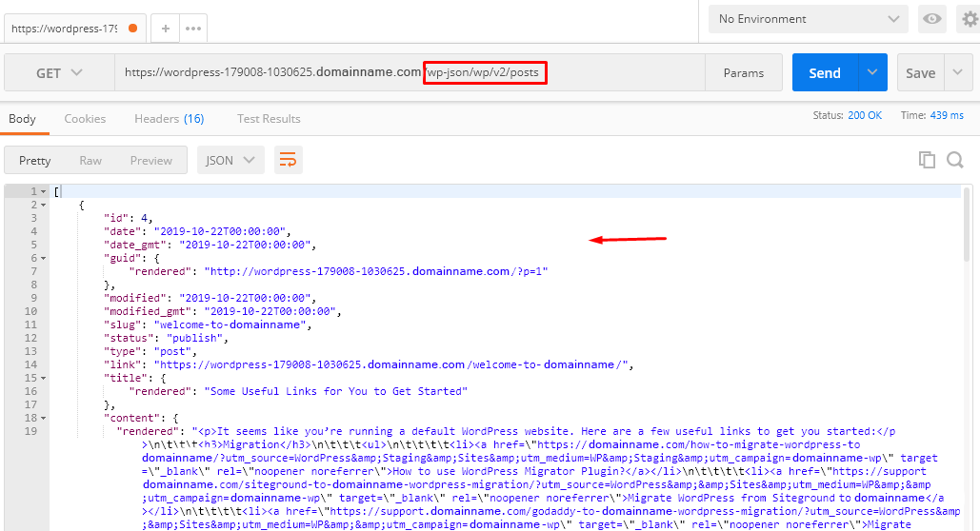Click the Save button
The width and height of the screenshot is (980, 531).
921,72
